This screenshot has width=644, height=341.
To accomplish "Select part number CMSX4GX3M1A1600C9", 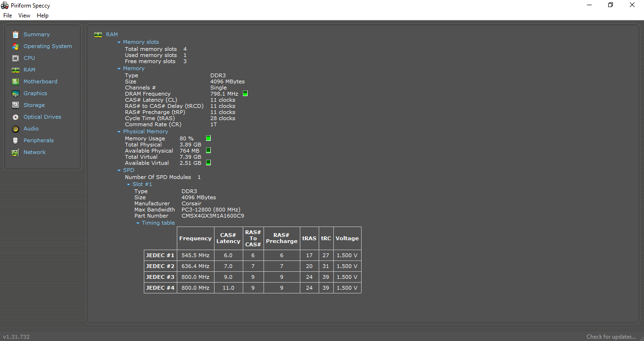I will coord(213,216).
